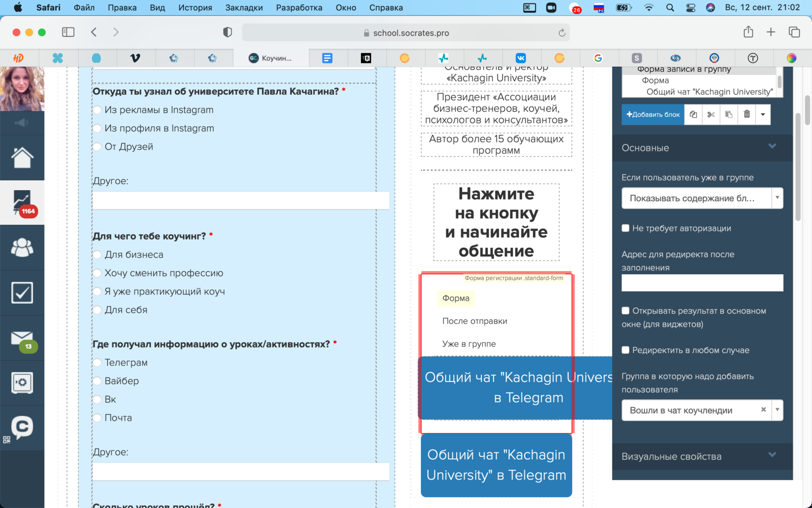The height and width of the screenshot is (508, 812).
Task: Open the safe icon in the sidebar
Action: pos(22,383)
